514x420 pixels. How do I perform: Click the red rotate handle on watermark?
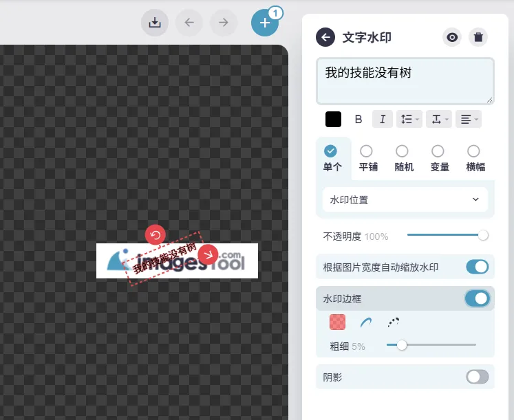[156, 234]
